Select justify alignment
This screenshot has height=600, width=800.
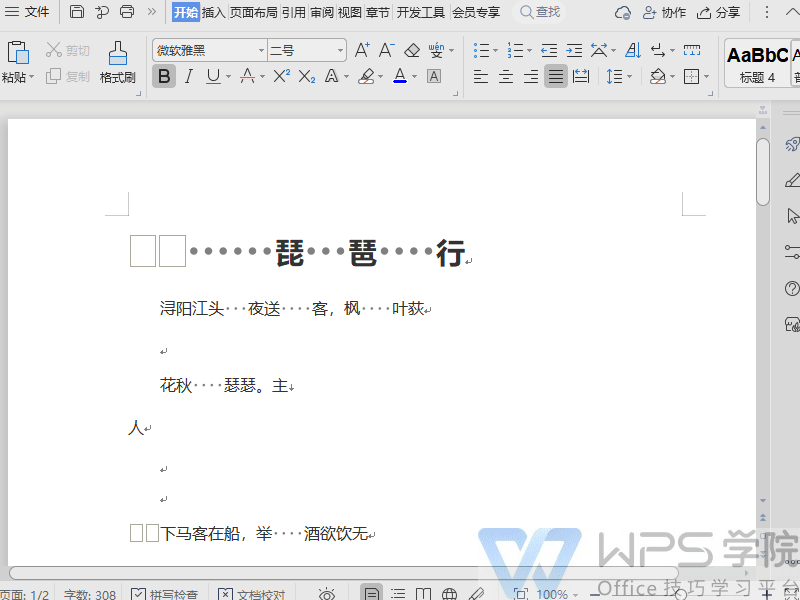point(556,77)
